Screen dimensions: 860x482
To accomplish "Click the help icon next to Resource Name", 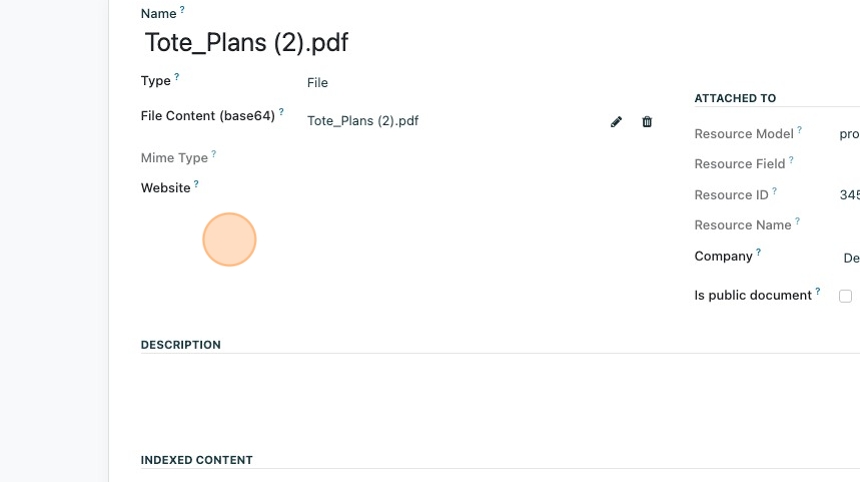I will point(798,221).
